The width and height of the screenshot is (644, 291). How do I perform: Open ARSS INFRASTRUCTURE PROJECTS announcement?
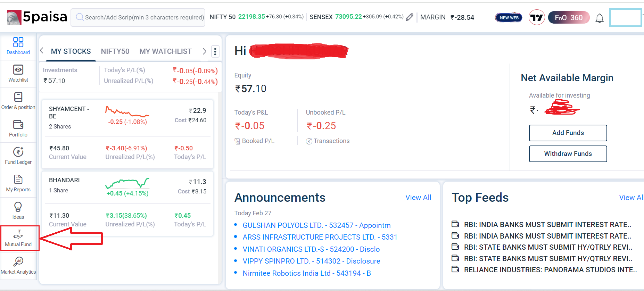320,237
